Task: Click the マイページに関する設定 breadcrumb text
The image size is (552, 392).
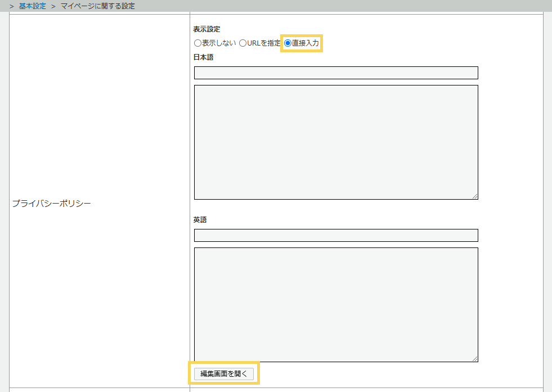Action: (x=97, y=6)
